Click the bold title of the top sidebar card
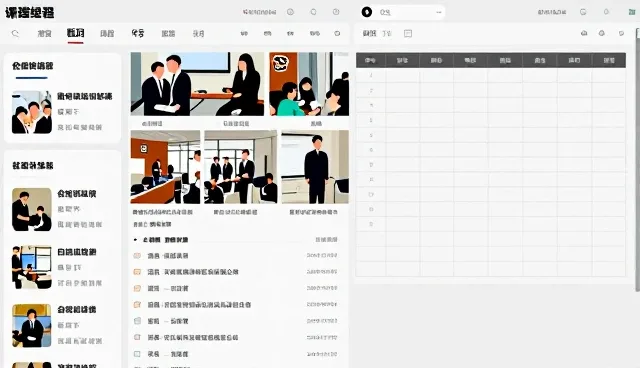 (84, 97)
